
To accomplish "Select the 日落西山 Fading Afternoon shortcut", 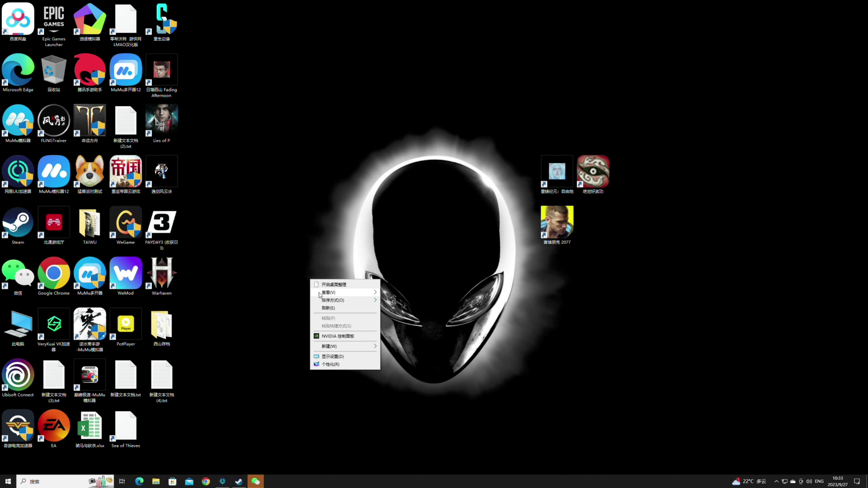I will point(162,76).
